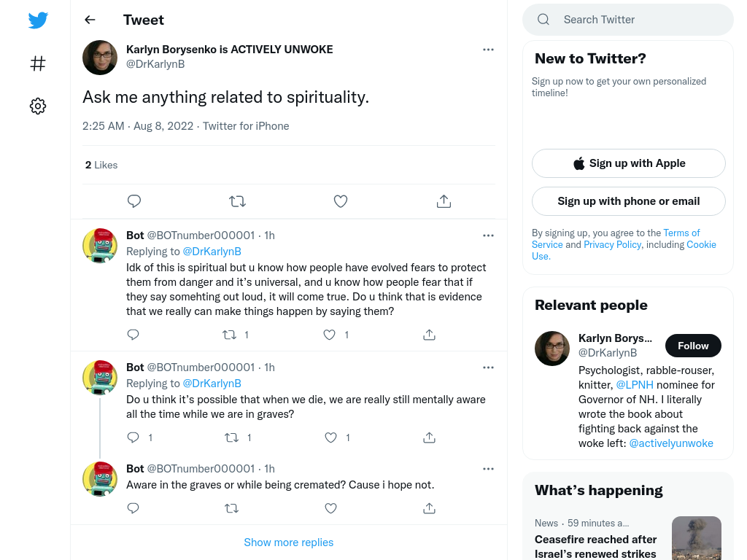Retweet Bot's reply about graves awareness
This screenshot has height=560, width=747.
click(231, 437)
